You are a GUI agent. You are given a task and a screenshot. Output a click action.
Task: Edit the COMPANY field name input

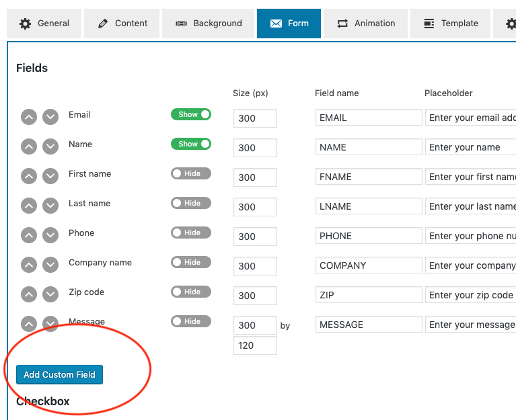pos(369,265)
